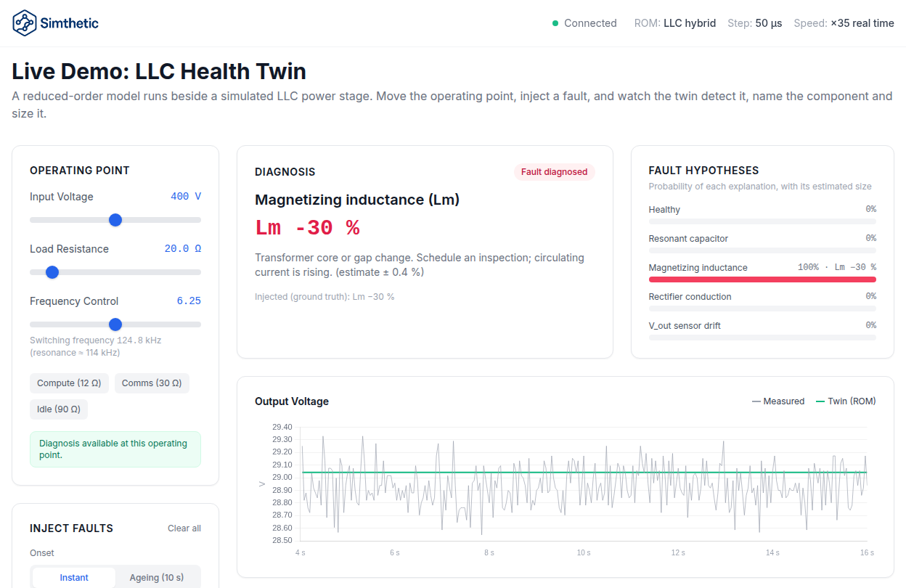Click the Magnetizing inductance hypothesis bar
The image size is (906, 588).
coord(762,279)
